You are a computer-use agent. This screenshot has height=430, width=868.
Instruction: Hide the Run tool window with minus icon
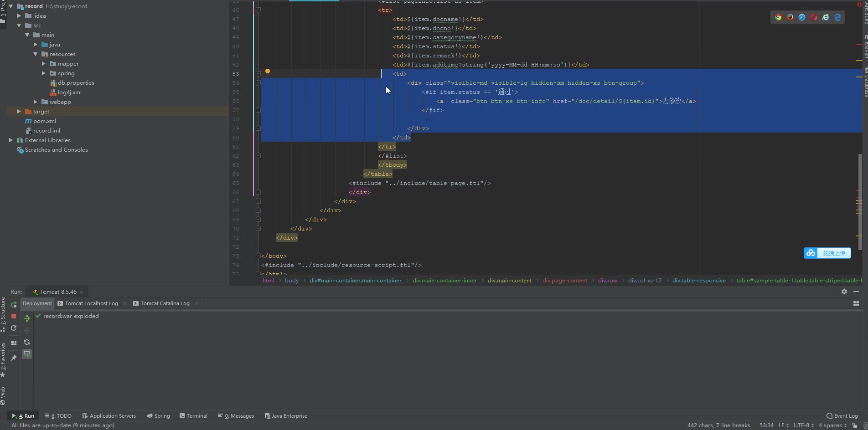(856, 292)
